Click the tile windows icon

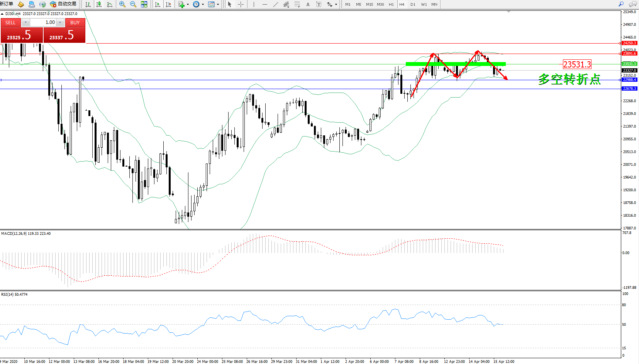pos(144,4)
